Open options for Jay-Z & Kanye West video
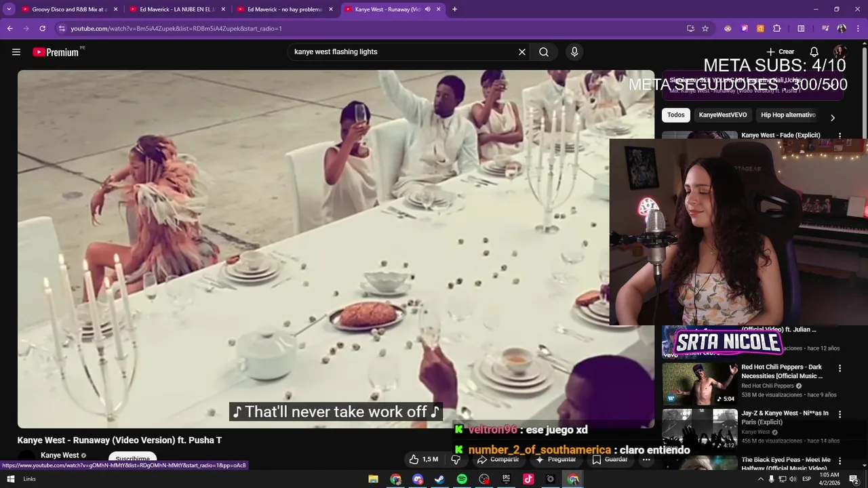 [840, 414]
